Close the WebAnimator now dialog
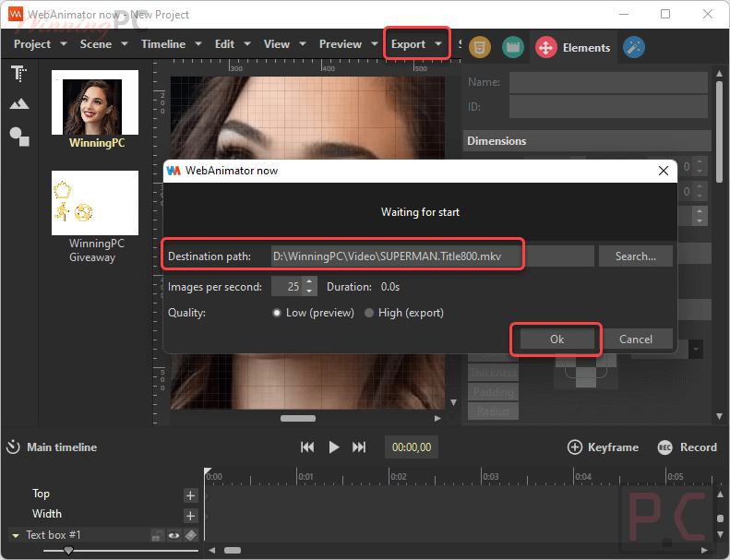 click(x=664, y=171)
